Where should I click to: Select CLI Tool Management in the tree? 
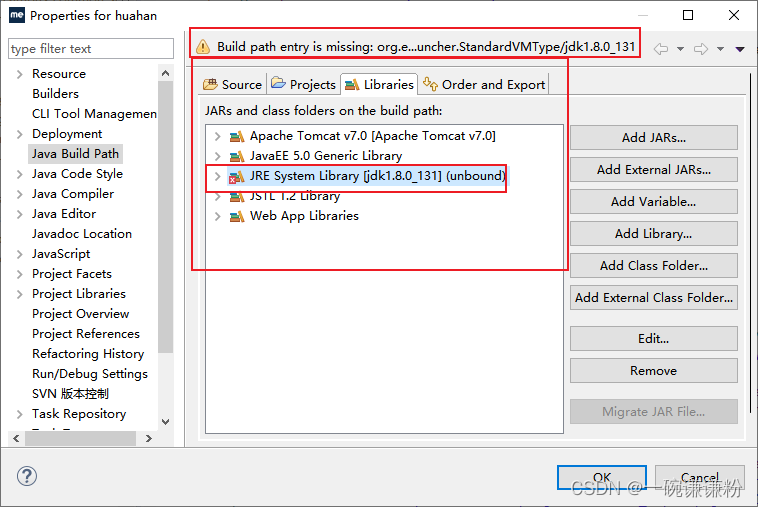(x=94, y=114)
